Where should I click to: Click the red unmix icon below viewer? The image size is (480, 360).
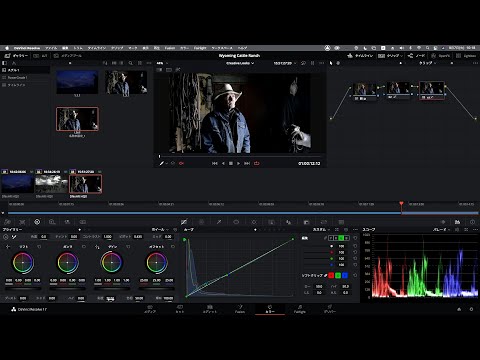(x=181, y=163)
